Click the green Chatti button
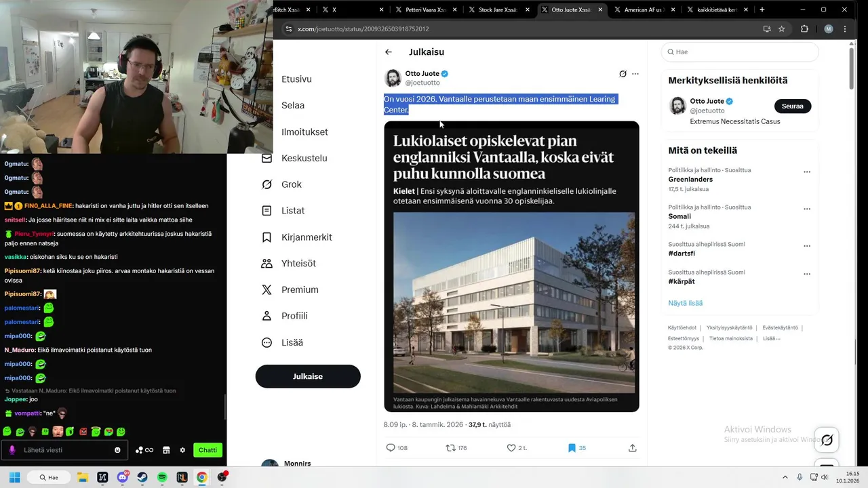Image resolution: width=868 pixels, height=488 pixels. [x=208, y=450]
